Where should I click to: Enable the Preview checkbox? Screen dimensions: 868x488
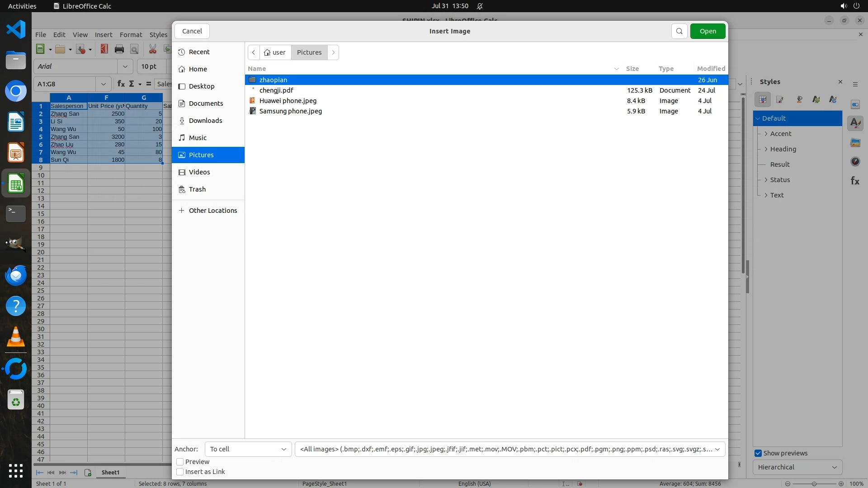[180, 462]
